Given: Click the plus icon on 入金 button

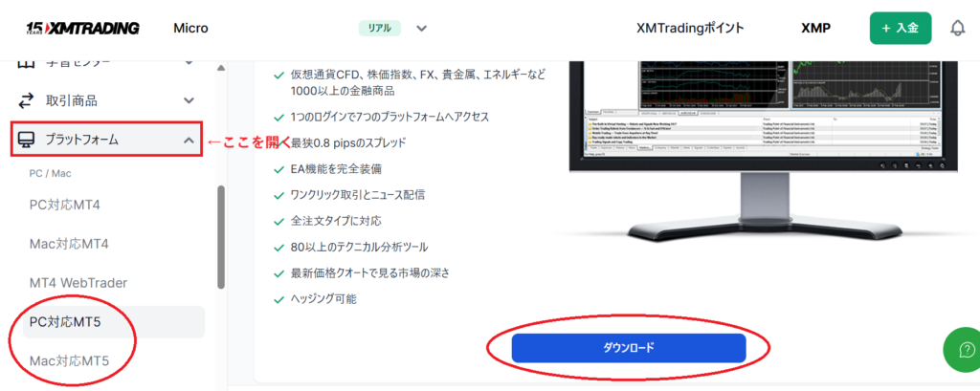Looking at the screenshot, I should (x=885, y=29).
